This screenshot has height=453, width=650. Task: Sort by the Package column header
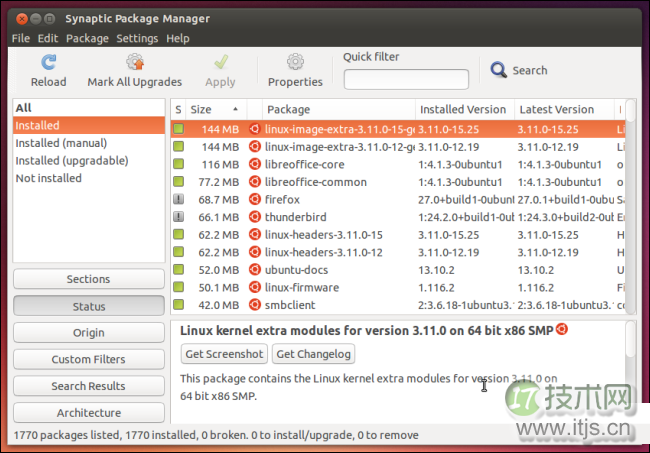click(x=338, y=109)
